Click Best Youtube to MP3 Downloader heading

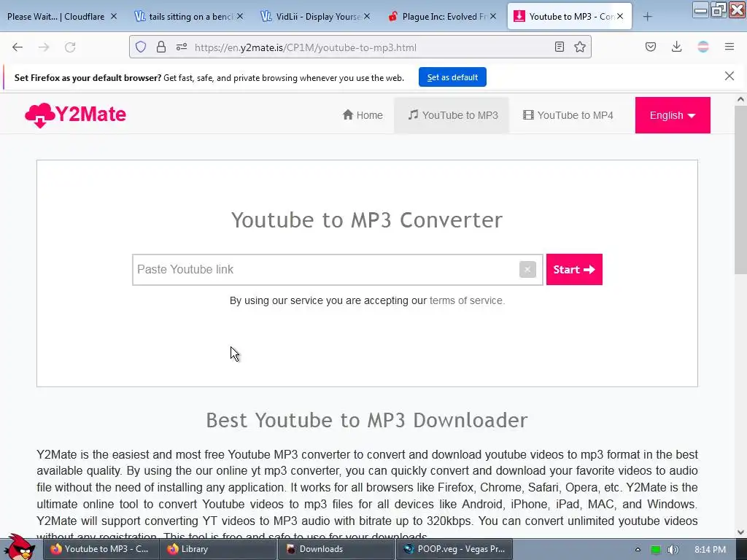(x=367, y=421)
